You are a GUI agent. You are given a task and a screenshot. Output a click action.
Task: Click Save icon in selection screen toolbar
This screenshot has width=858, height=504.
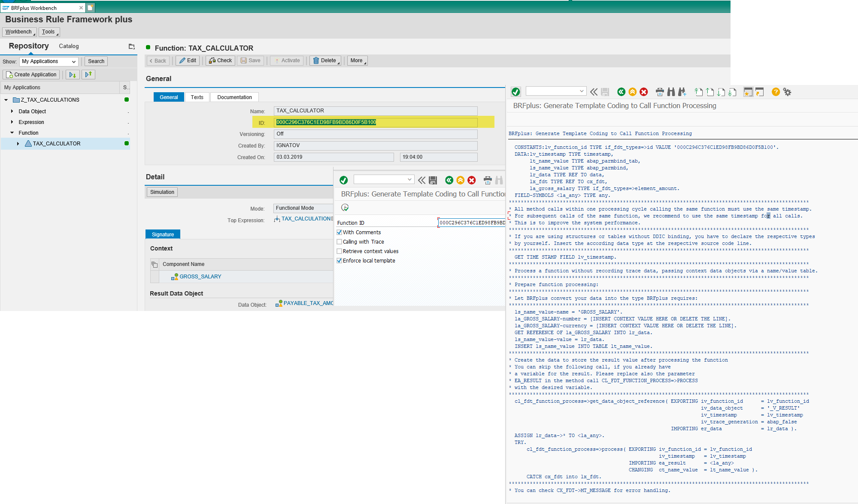(433, 180)
